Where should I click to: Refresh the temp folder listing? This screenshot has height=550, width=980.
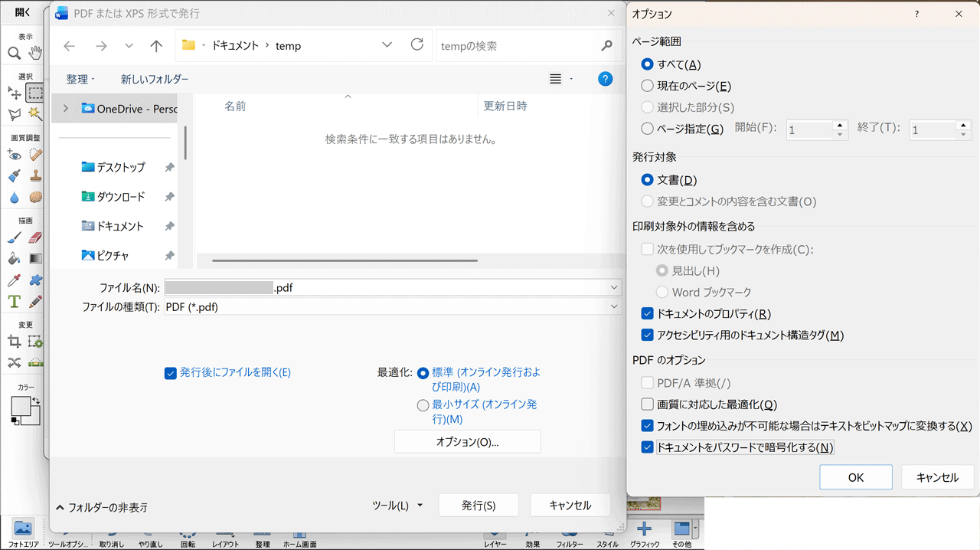click(x=417, y=45)
